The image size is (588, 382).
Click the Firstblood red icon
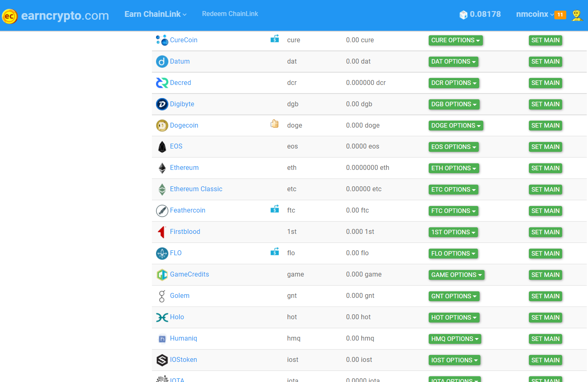pos(162,232)
